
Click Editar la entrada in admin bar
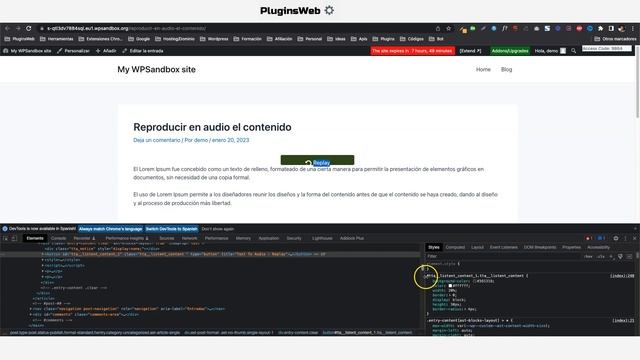click(x=142, y=51)
